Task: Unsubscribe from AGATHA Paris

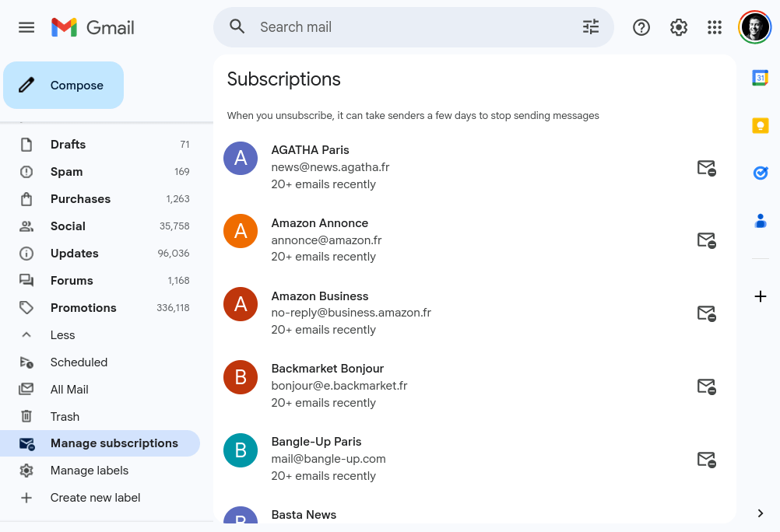Action: point(706,167)
